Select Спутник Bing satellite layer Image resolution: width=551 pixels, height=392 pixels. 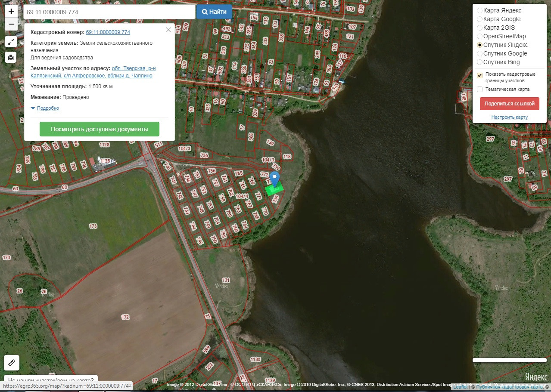click(x=479, y=62)
